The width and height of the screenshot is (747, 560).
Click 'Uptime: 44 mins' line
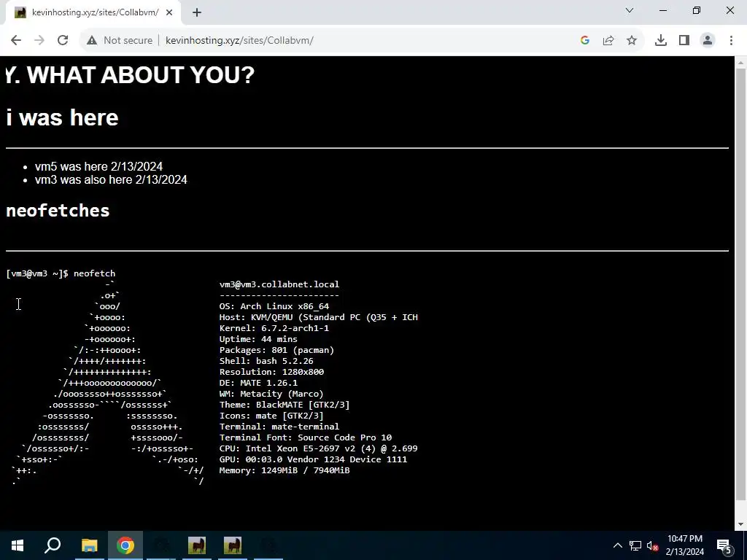(258, 339)
